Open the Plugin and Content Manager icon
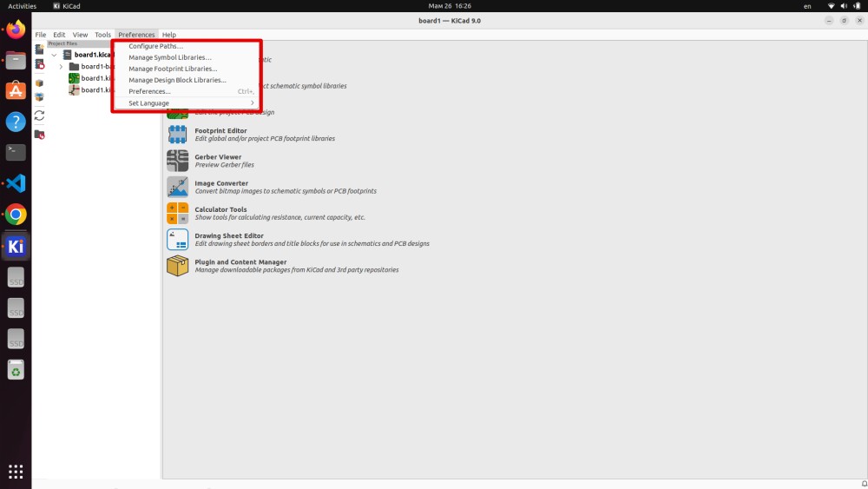The width and height of the screenshot is (868, 489). tap(178, 266)
